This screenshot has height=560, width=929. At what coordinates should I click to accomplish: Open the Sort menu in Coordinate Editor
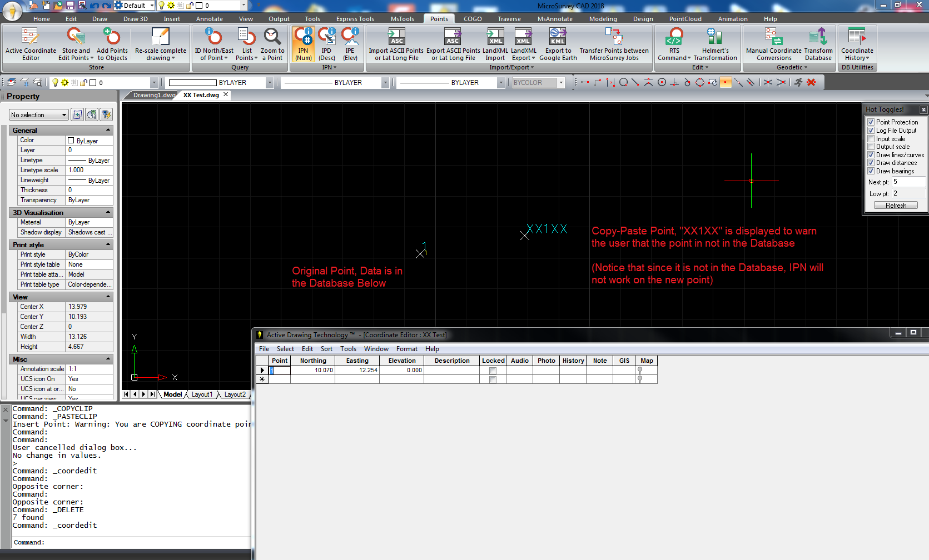point(326,349)
